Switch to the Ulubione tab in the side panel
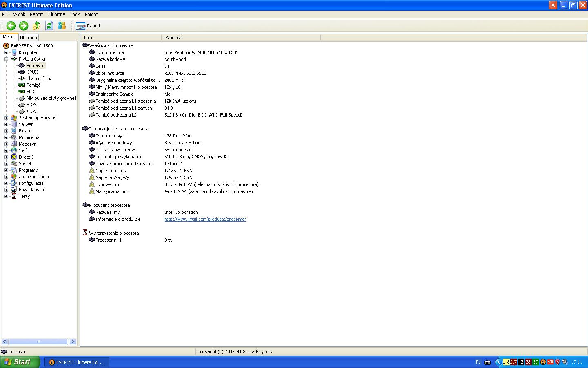The image size is (588, 368). (29, 38)
